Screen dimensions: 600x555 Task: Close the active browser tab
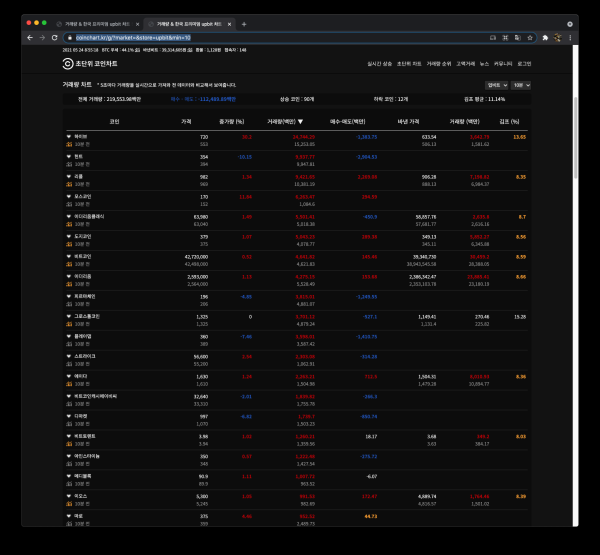pos(229,24)
